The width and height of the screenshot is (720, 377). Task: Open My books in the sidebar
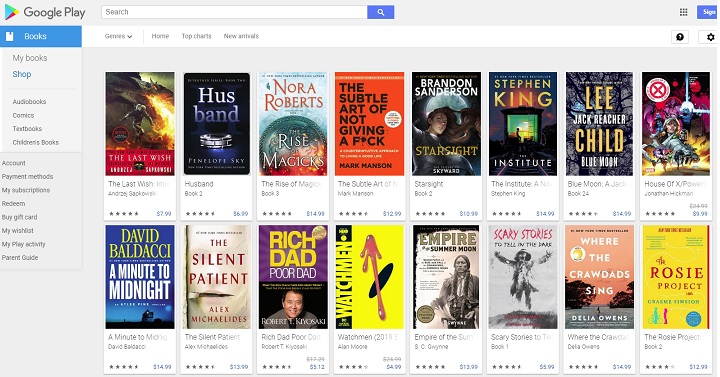(30, 58)
